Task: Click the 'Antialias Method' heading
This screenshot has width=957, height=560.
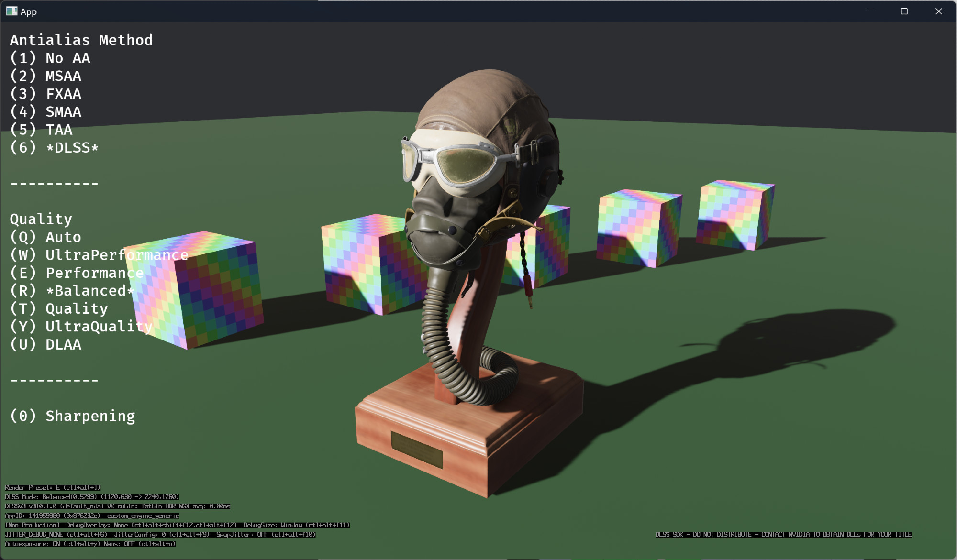Action: click(81, 40)
